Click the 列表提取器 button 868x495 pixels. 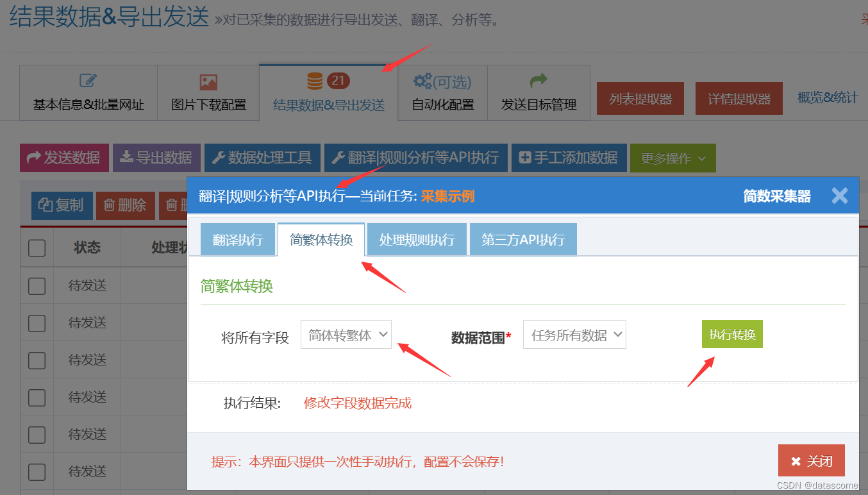pyautogui.click(x=640, y=99)
